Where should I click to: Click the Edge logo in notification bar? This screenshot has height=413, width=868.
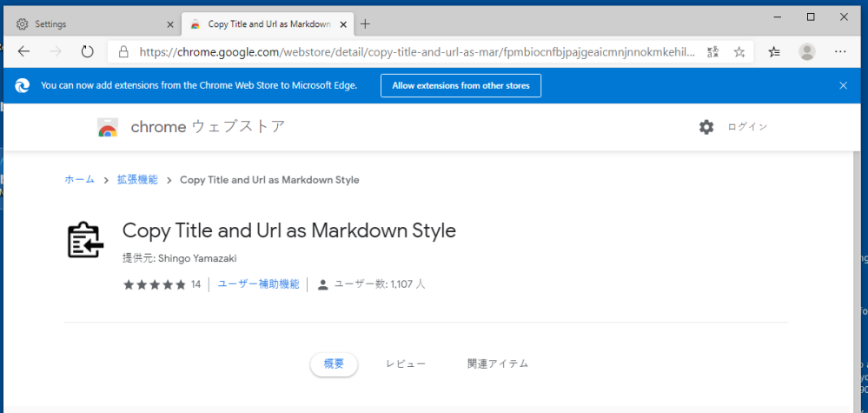coord(22,85)
